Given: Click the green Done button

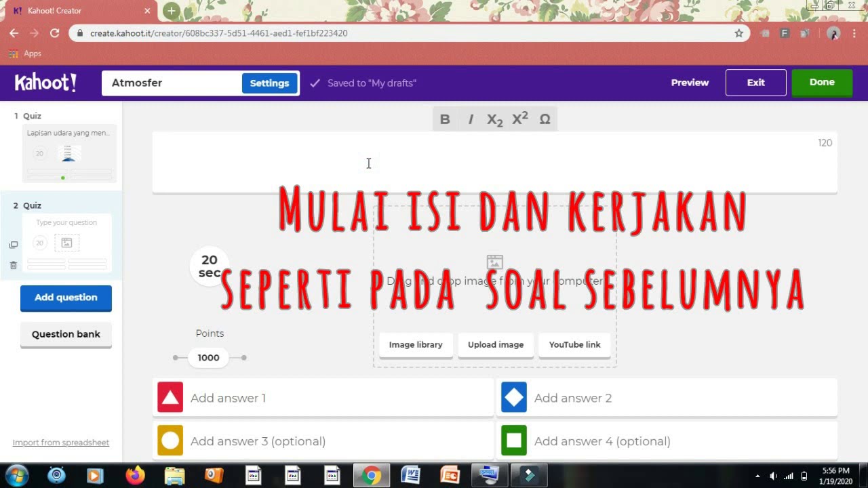Looking at the screenshot, I should coord(822,82).
